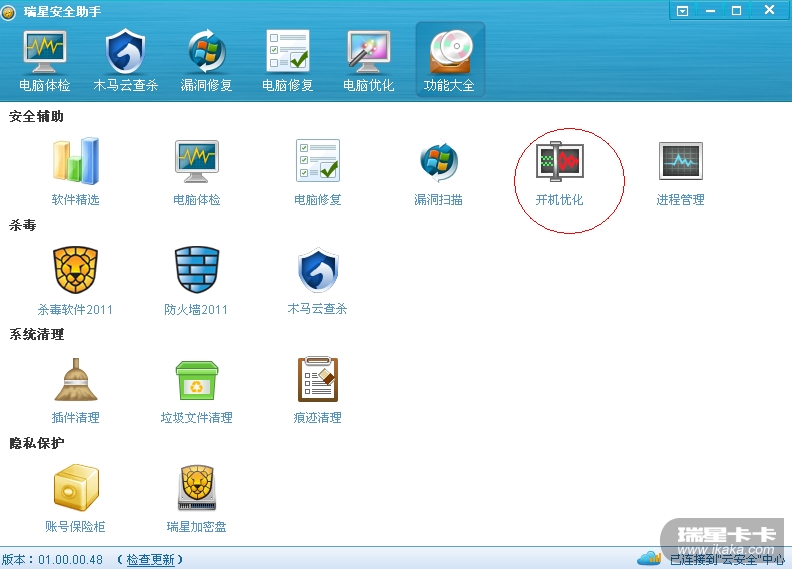Viewport: 792px width, 569px height.
Task: Open the 进程管理 monitor icon
Action: click(x=680, y=171)
